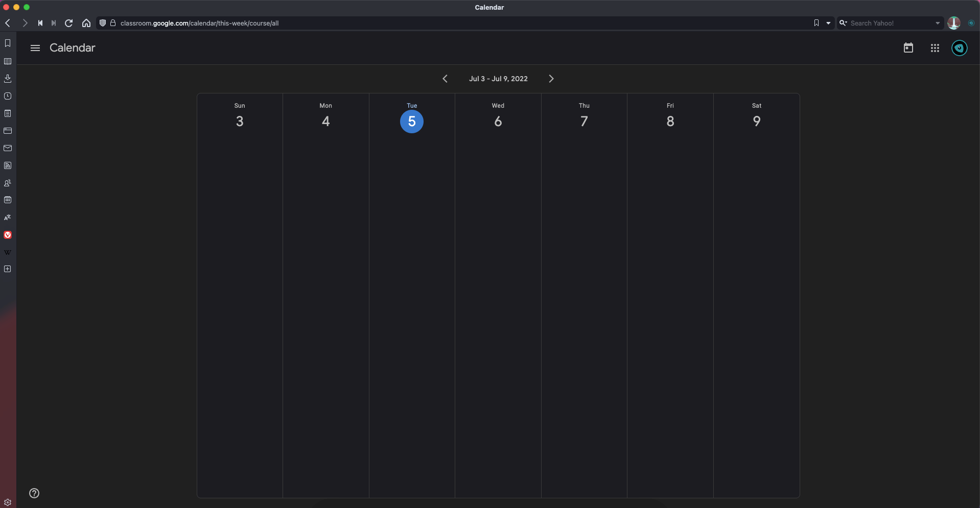The image size is (980, 508).
Task: Reload the current page
Action: point(69,23)
